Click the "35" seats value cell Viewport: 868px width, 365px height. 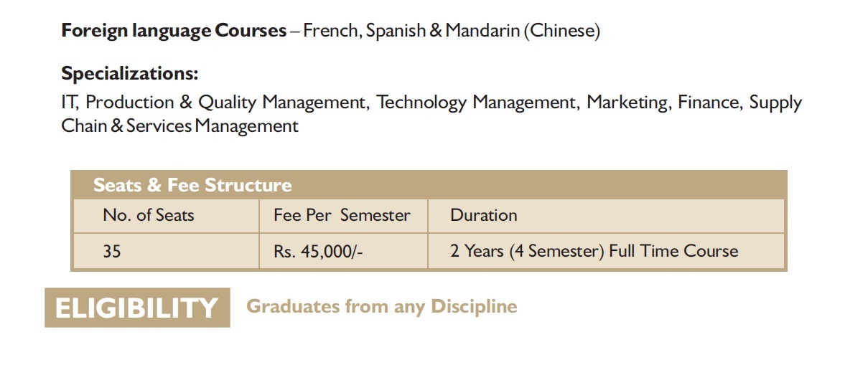[x=111, y=252]
